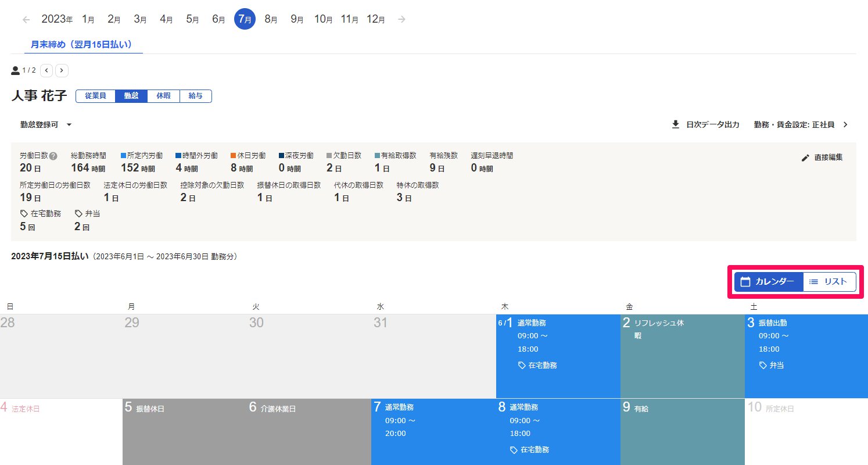Go to next year with right arrow
The image size is (868, 465).
click(x=401, y=19)
